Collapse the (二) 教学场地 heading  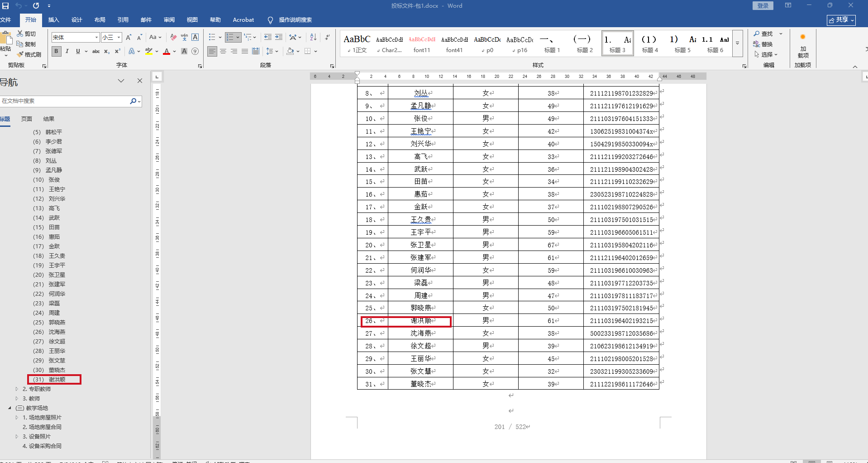tap(10, 408)
